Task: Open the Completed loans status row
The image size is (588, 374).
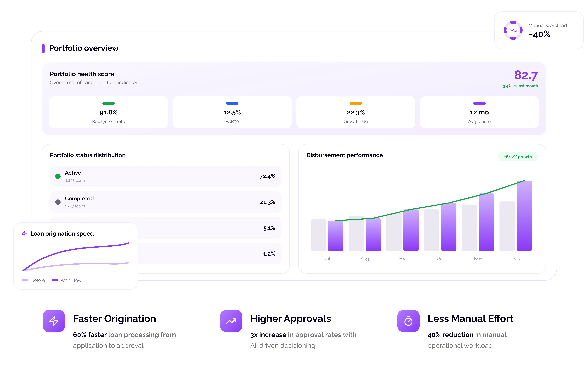Action: click(x=166, y=202)
